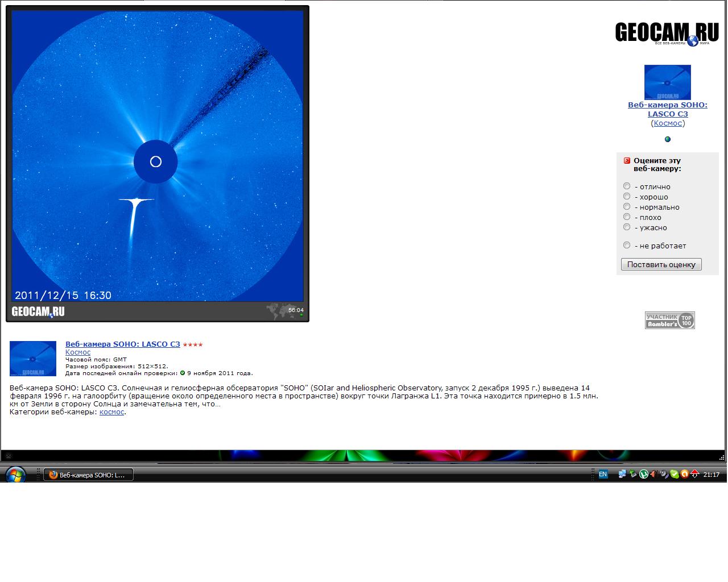
Task: Click the large SOHO LASCO C3 camera image
Action: pyautogui.click(x=158, y=156)
